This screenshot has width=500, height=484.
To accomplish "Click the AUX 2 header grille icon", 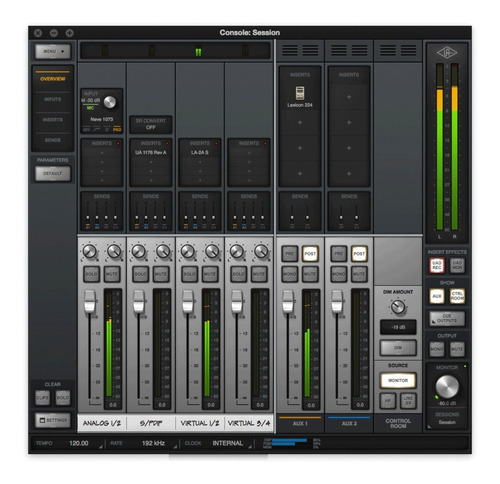I will pyautogui.click(x=349, y=50).
